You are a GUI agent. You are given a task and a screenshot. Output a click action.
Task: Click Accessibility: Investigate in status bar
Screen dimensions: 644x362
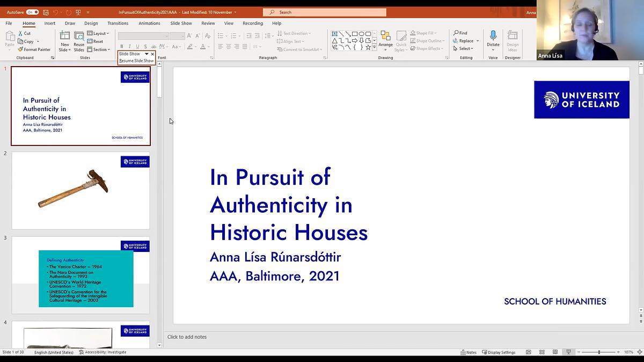point(103,352)
